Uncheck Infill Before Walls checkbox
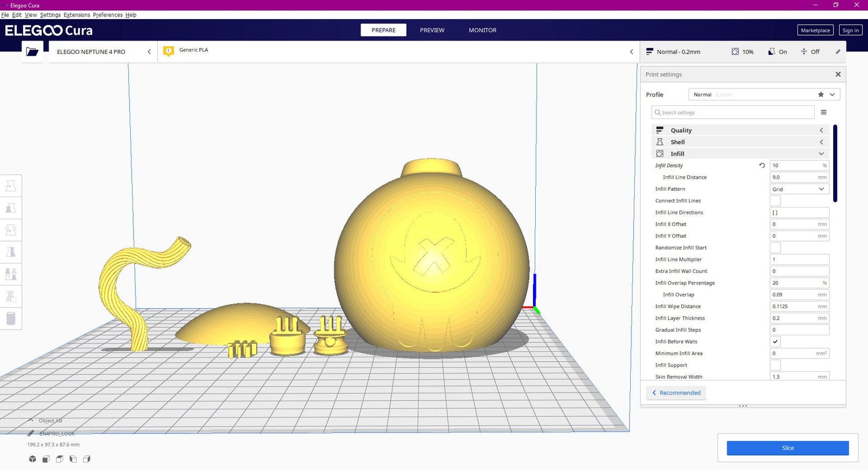The height and width of the screenshot is (470, 868). (x=775, y=342)
